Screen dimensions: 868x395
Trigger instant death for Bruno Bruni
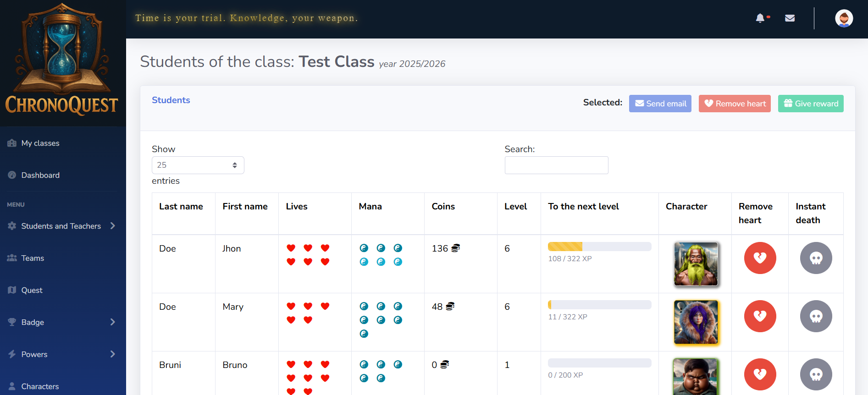(x=816, y=374)
